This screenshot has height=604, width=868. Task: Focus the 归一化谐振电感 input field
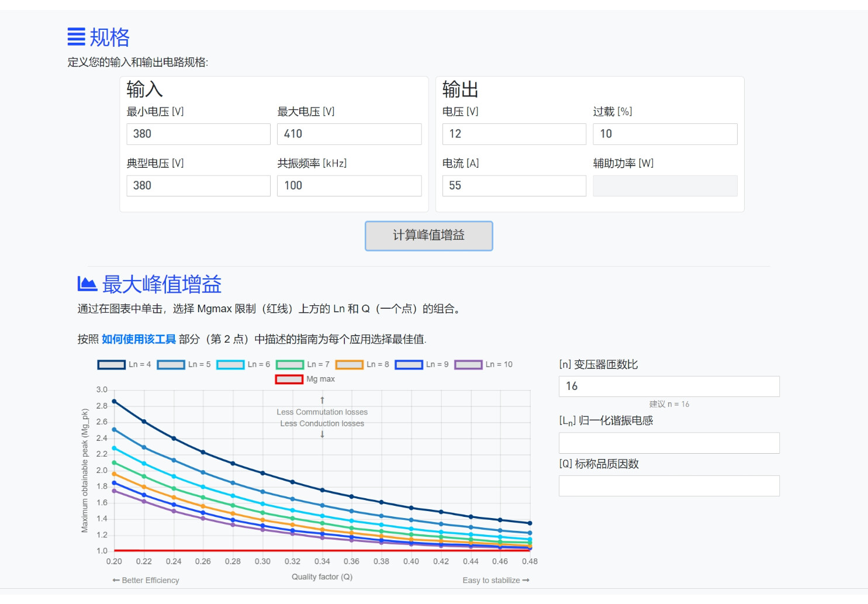[x=669, y=443]
